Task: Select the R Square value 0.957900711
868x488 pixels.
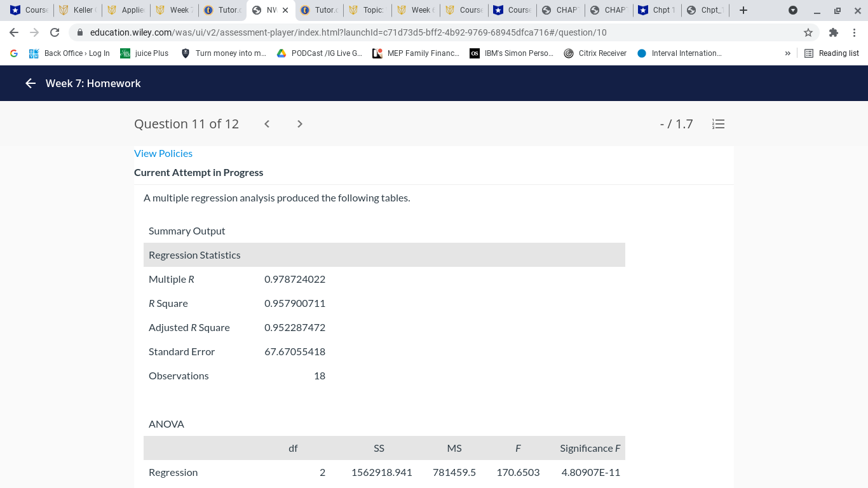Action: click(x=295, y=303)
